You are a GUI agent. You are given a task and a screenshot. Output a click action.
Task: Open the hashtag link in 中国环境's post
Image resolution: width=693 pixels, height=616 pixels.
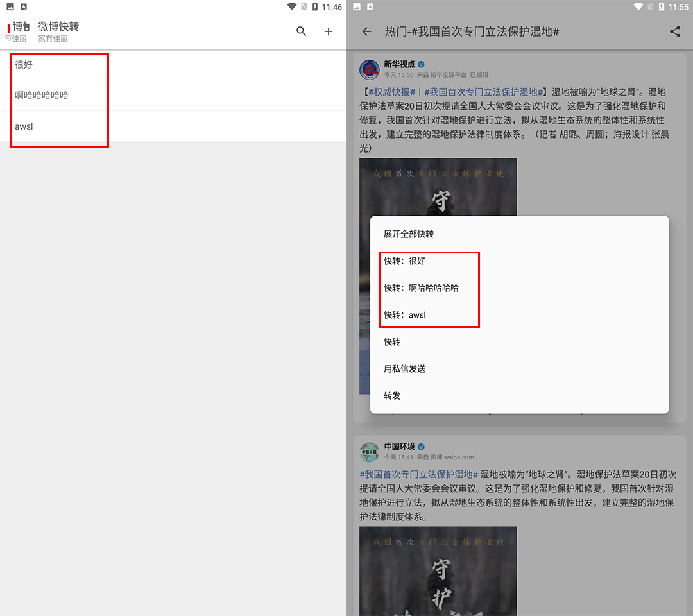tap(418, 475)
